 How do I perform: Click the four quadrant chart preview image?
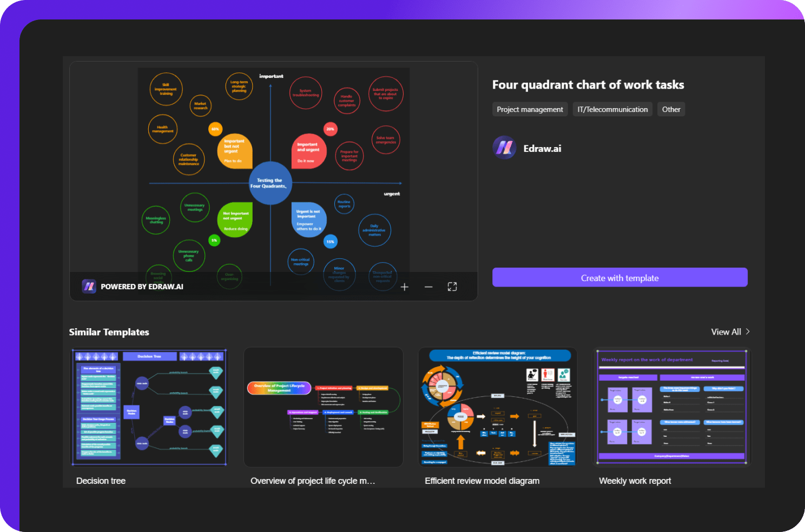[x=273, y=181]
